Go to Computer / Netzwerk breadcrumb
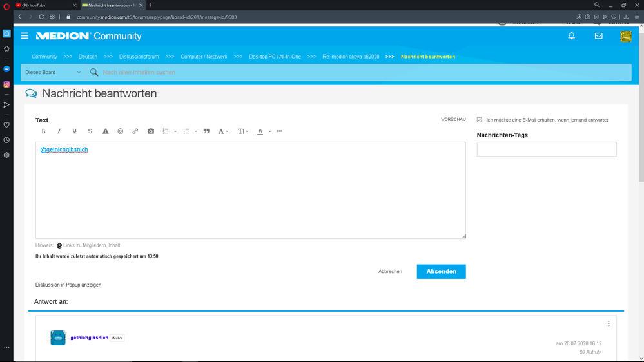The height and width of the screenshot is (362, 644). pos(204,57)
